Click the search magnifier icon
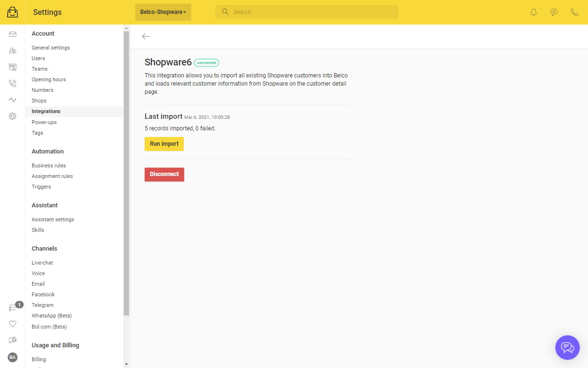 [x=225, y=12]
